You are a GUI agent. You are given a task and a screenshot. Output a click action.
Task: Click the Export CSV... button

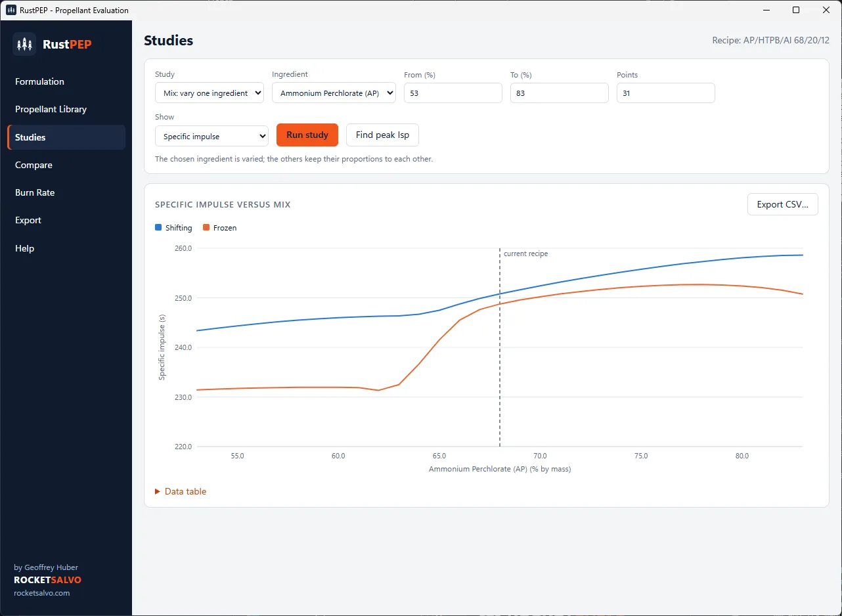[783, 204]
